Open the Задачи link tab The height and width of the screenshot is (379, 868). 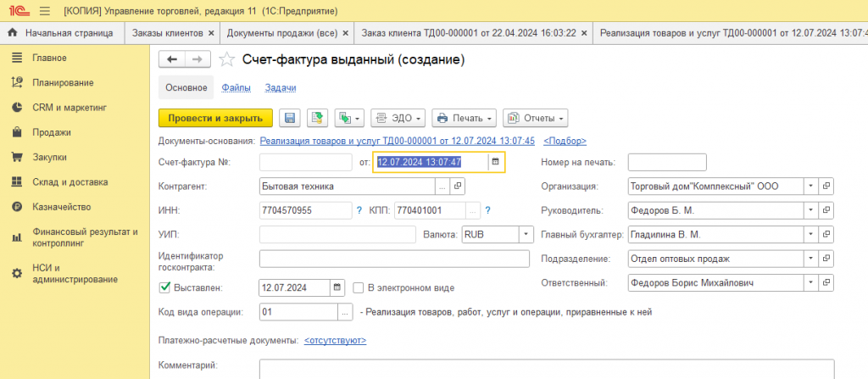tap(281, 87)
